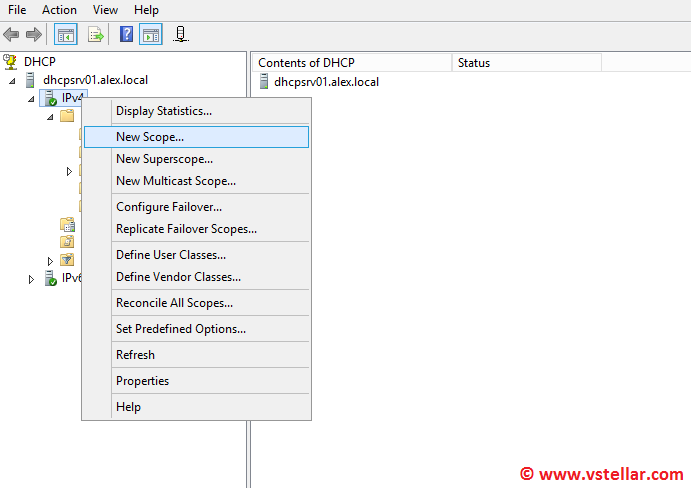The image size is (691, 488).
Task: Click Display Statistics... in context menu
Action: click(x=164, y=111)
